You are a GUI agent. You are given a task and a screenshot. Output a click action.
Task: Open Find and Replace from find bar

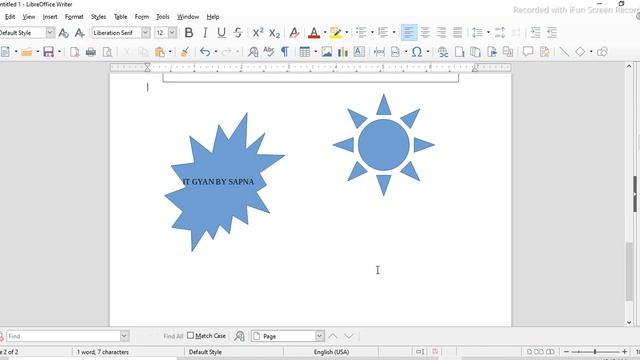pyautogui.click(x=240, y=336)
